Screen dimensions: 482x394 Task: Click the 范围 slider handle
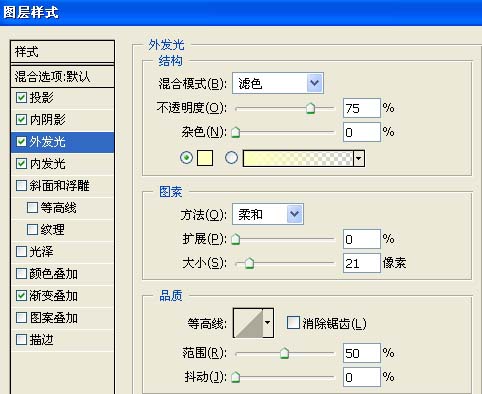coord(284,353)
